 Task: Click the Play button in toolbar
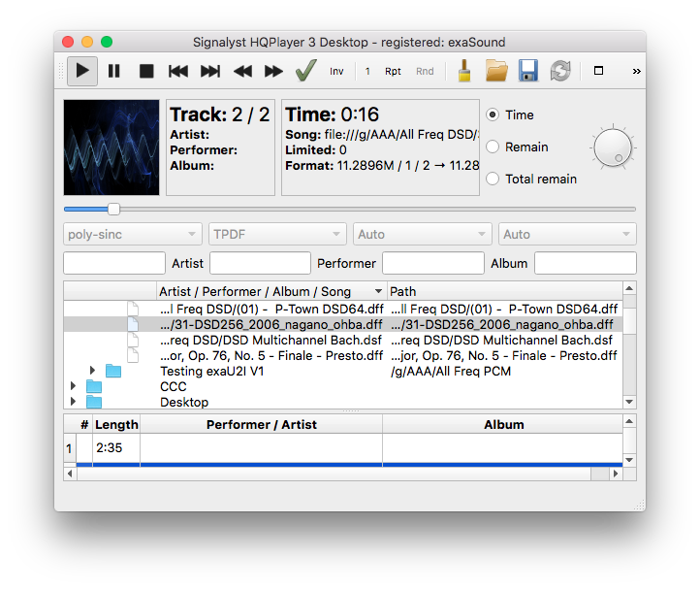coord(82,71)
